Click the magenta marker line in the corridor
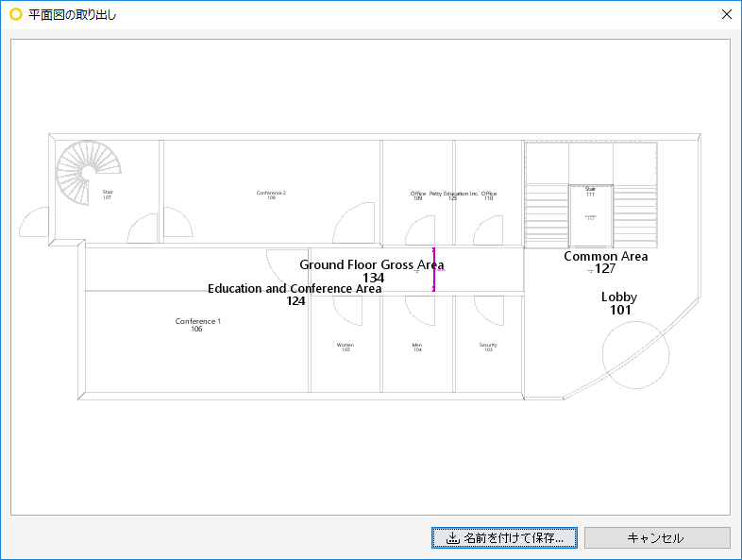This screenshot has height=560, width=742. (434, 269)
